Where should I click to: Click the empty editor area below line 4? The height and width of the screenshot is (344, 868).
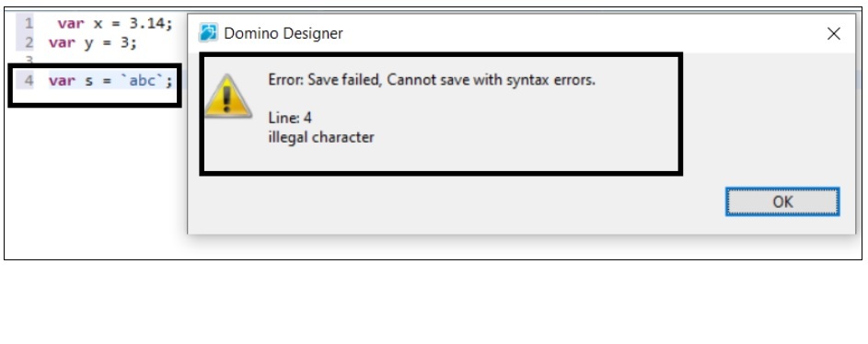(94, 182)
